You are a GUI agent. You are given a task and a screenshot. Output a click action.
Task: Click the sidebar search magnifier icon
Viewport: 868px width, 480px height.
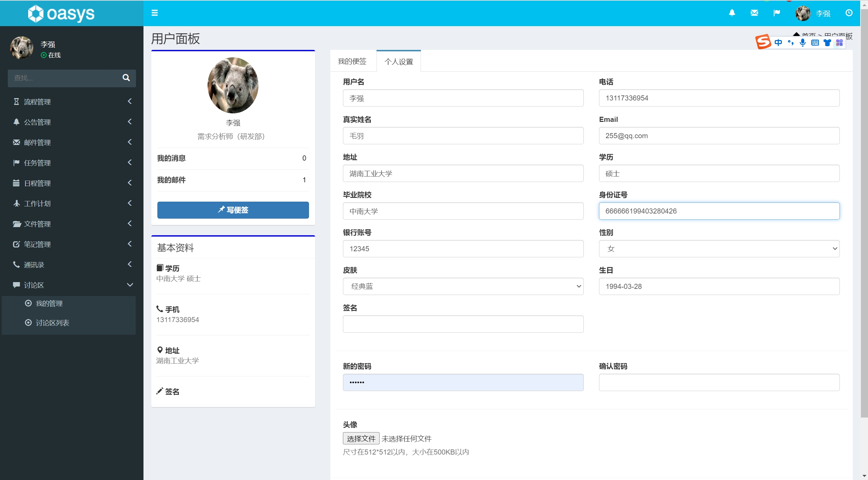(x=126, y=78)
